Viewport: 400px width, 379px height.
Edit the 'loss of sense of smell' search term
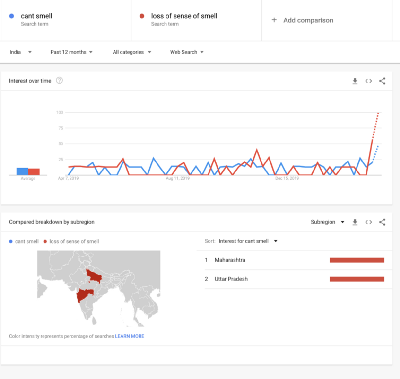click(184, 16)
